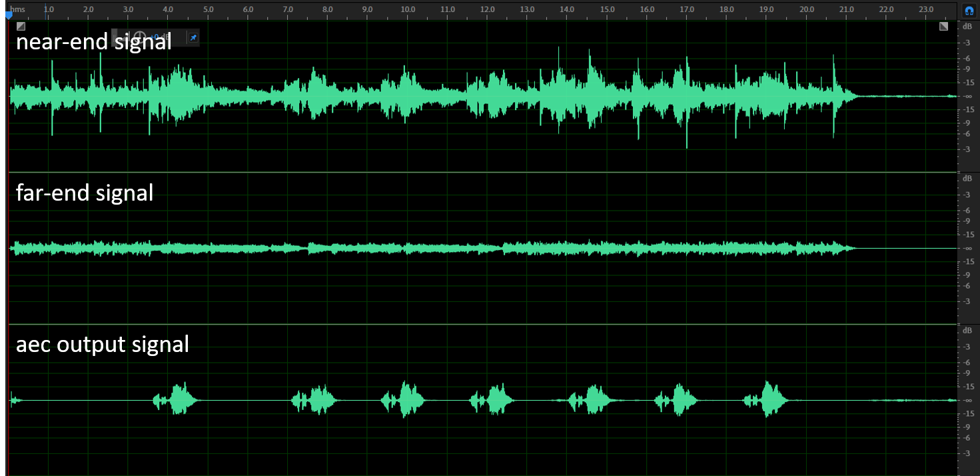The width and height of the screenshot is (980, 476).
Task: Click the blue playhead marker on the ruler
Action: (x=9, y=15)
